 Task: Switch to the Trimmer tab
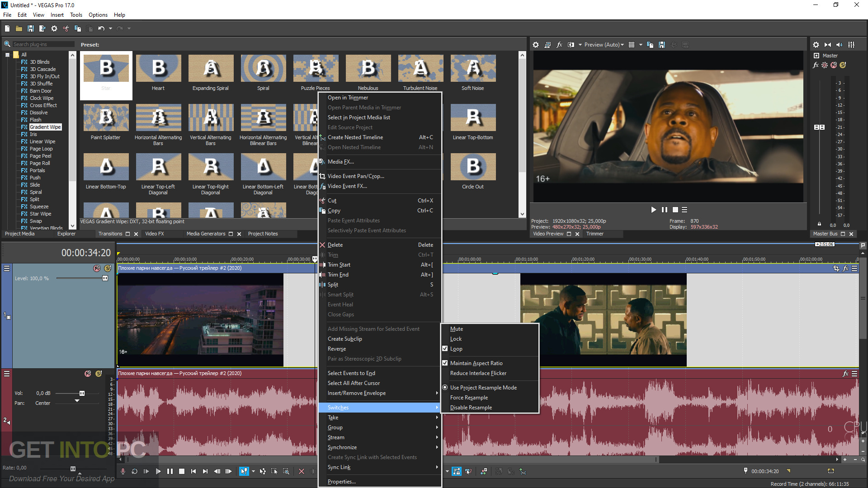(595, 234)
